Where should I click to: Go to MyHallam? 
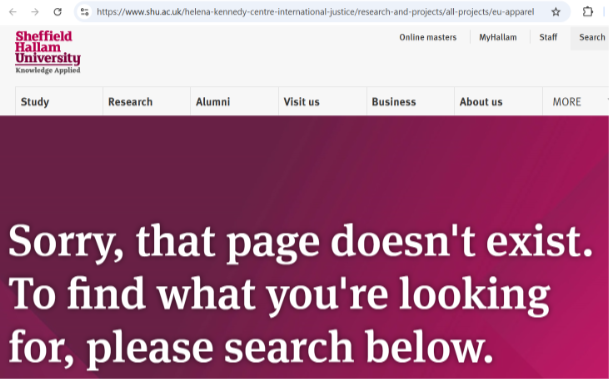click(498, 37)
